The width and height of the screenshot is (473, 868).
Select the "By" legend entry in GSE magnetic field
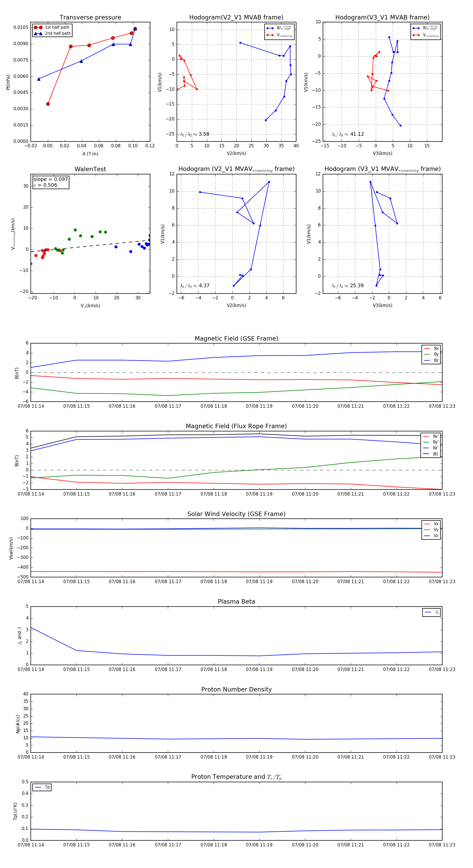click(431, 354)
